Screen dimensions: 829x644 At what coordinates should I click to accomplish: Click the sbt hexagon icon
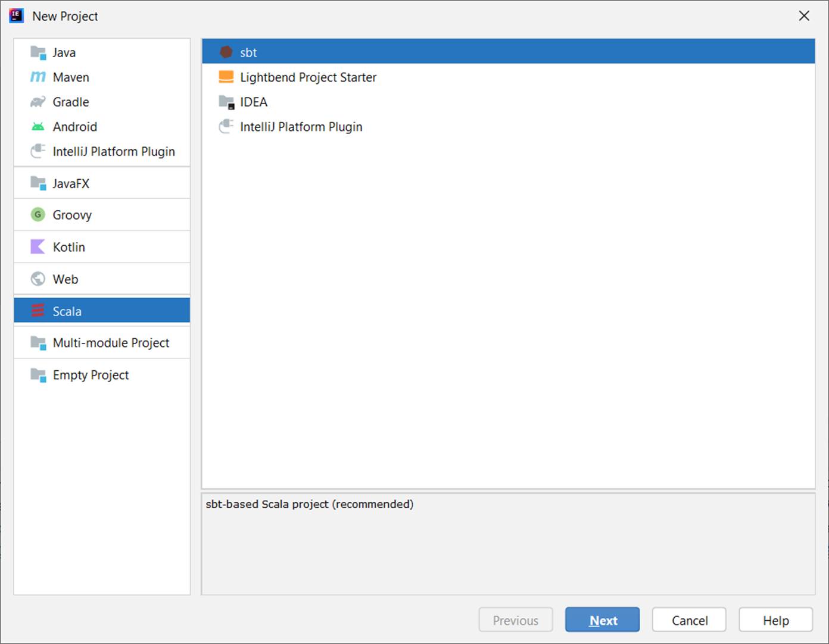[226, 52]
